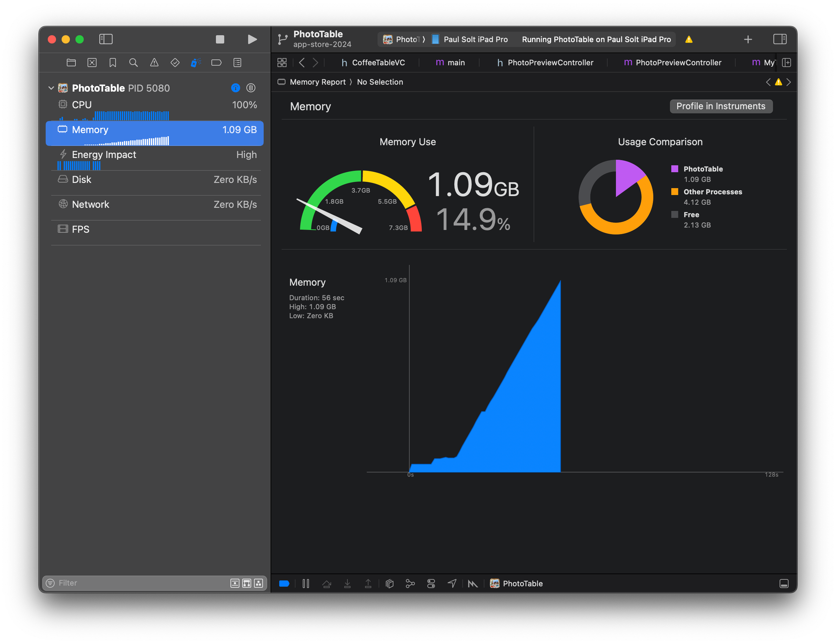Deactivate breakpoints with blue toggle

tap(284, 583)
